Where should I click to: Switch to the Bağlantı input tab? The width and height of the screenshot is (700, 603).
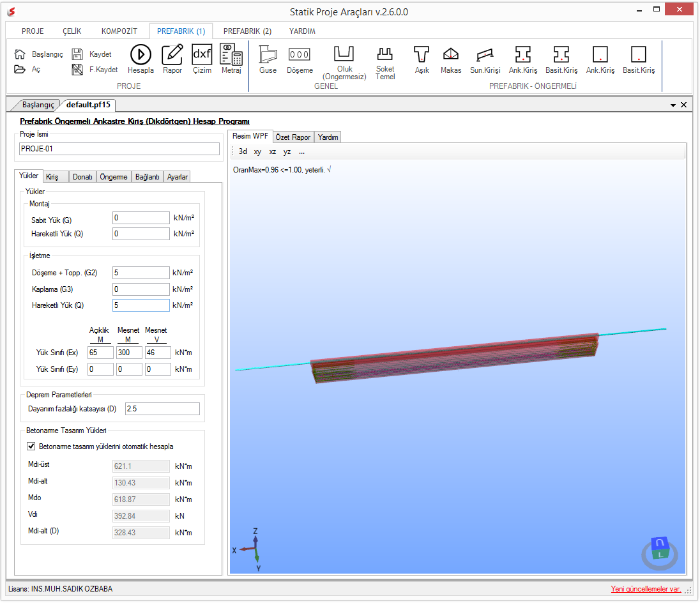[148, 177]
